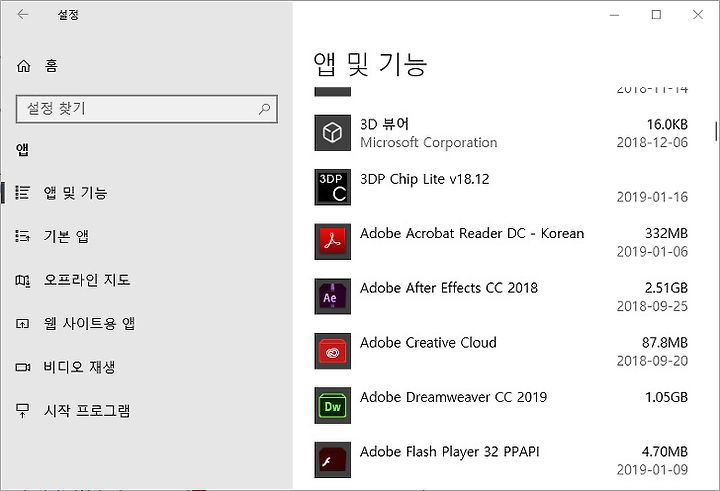Click the 설정 window title text
Image resolution: width=720 pixels, height=491 pixels.
click(68, 15)
